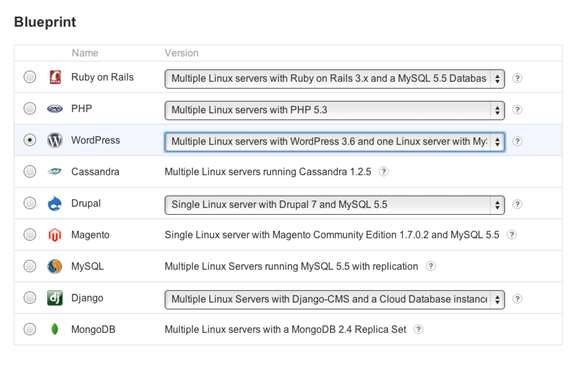
Task: Open help icon beside MySQL replication description
Action: point(431,266)
